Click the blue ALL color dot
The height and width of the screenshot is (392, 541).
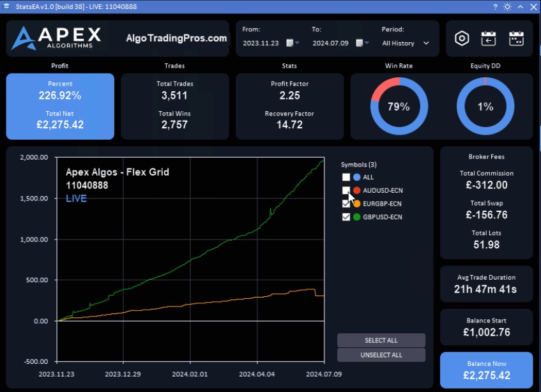[x=357, y=177]
